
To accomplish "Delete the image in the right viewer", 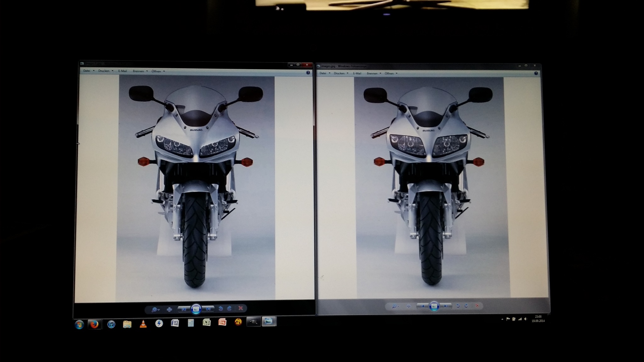I will (477, 306).
